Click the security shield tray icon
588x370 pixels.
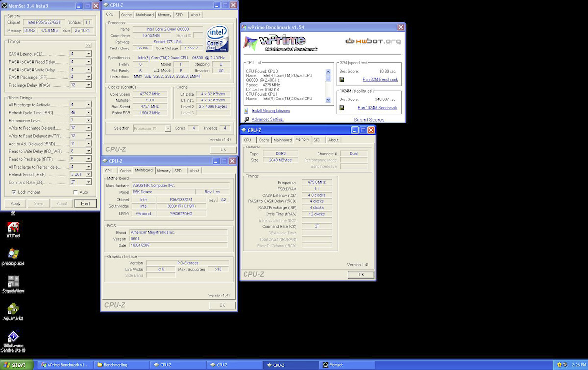click(559, 365)
